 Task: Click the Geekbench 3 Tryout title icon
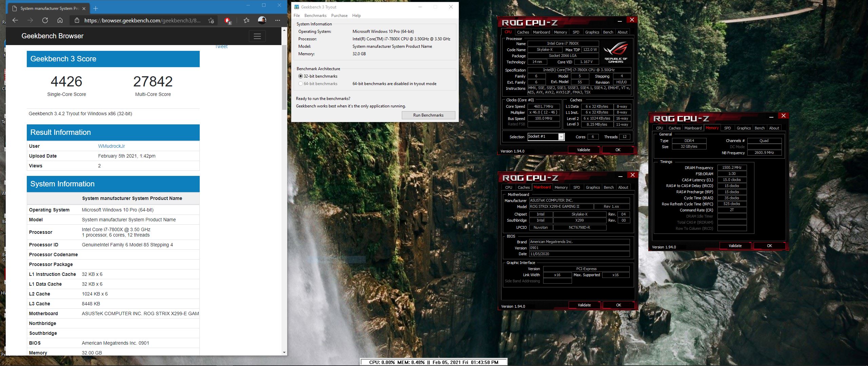[x=297, y=7]
